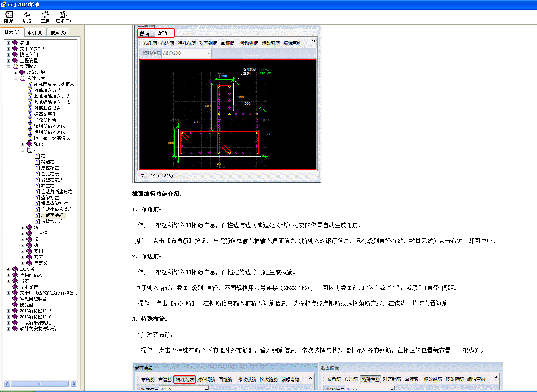Screen dimensions: 537x392
Task: Open the 11系新平法规则 entry
Action: (x=35, y=323)
